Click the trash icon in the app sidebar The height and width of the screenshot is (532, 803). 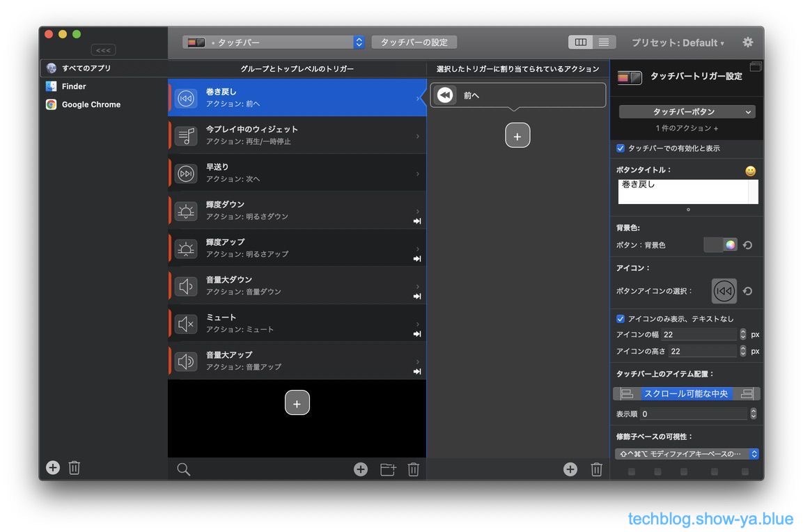pos(75,468)
